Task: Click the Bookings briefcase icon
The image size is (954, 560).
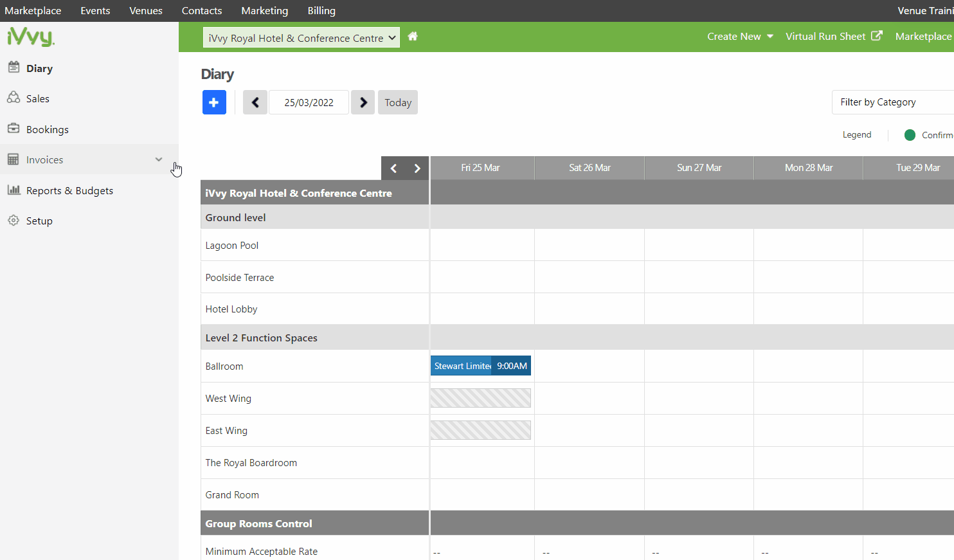Action: 14,129
